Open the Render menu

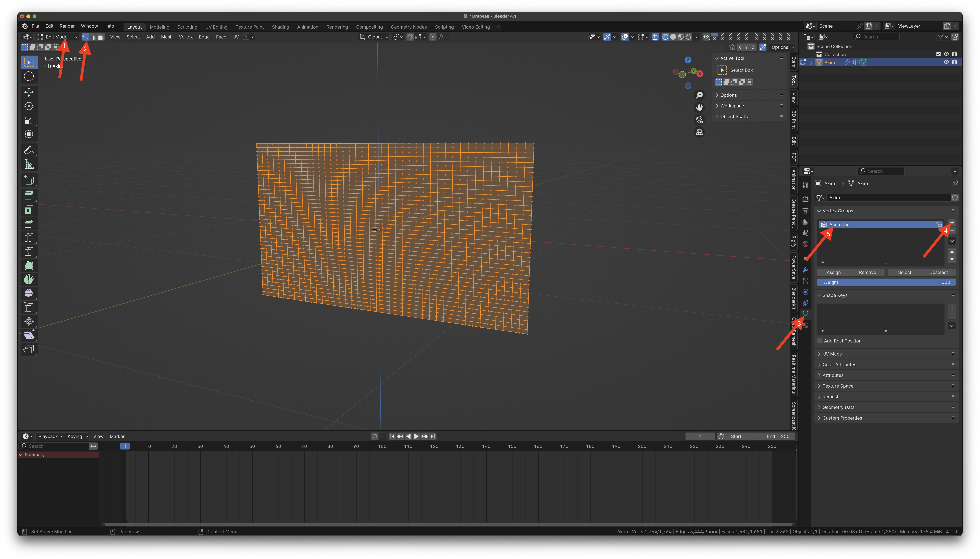pos(67,26)
